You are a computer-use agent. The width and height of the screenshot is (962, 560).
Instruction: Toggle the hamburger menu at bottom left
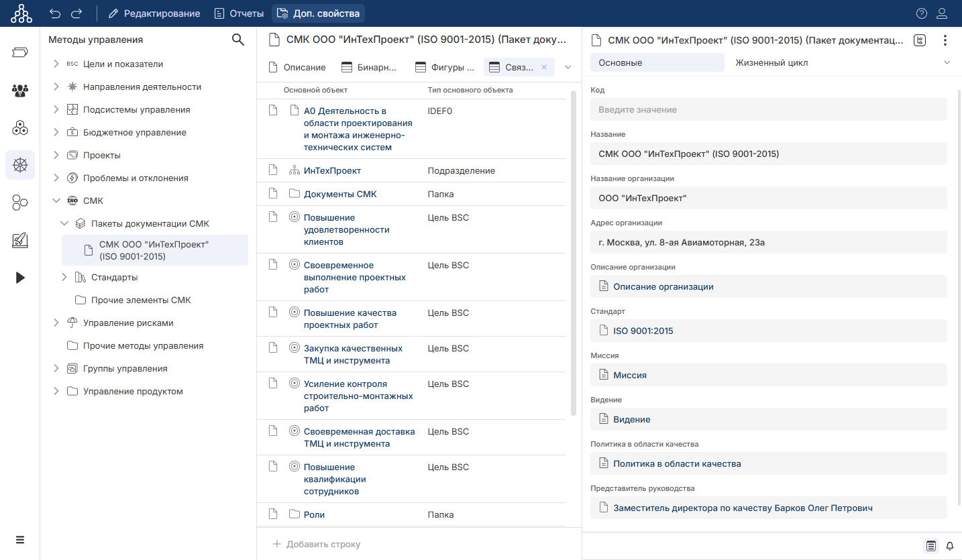click(20, 540)
